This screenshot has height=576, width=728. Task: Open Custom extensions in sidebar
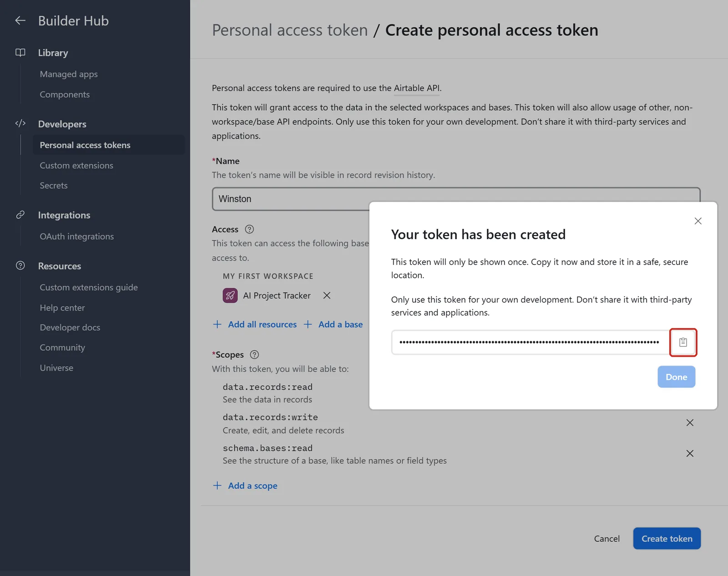[x=76, y=166]
